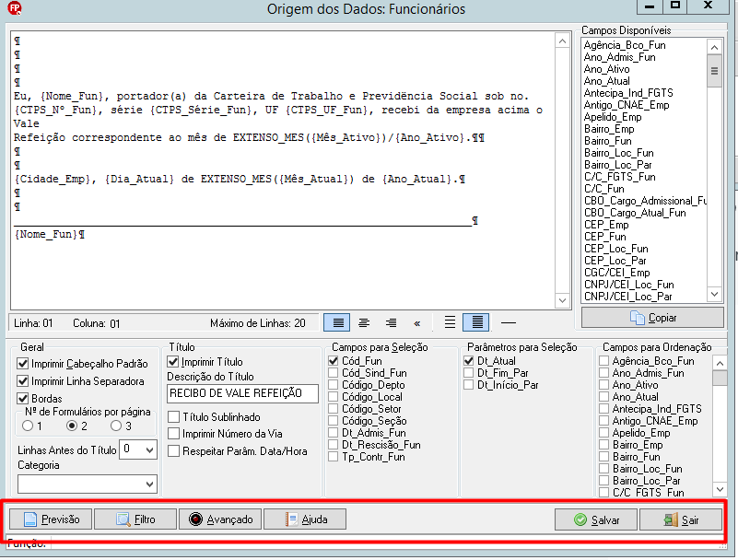The height and width of the screenshot is (560, 738).
Task: Click the Previsão button
Action: 51,519
